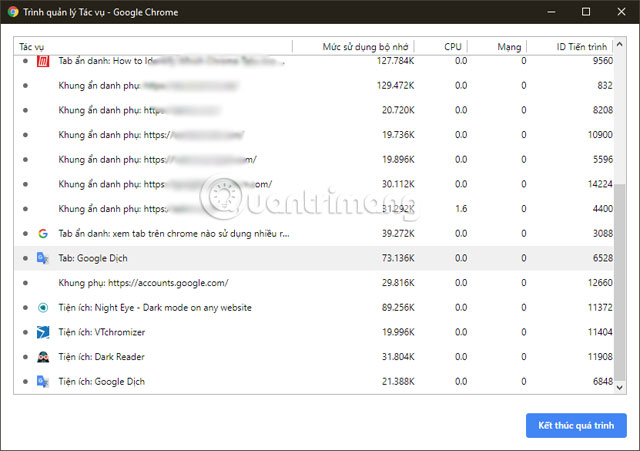Select Tiện ích: VTchromizer row text

point(102,332)
